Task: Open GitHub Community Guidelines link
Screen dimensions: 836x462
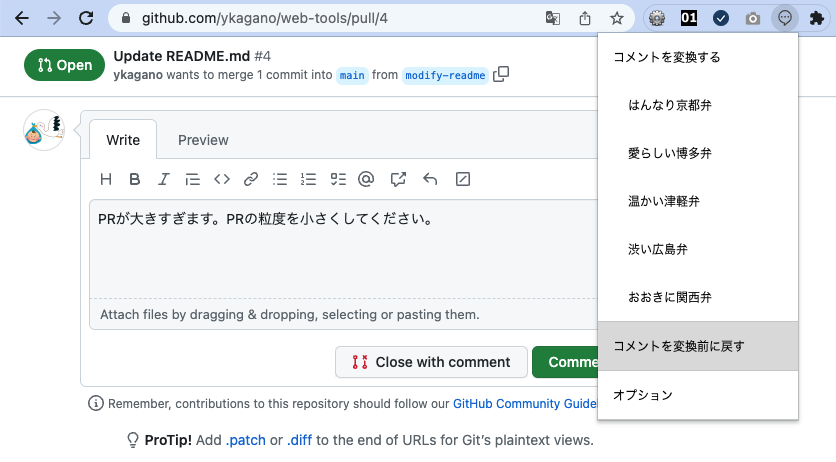Action: click(525, 403)
